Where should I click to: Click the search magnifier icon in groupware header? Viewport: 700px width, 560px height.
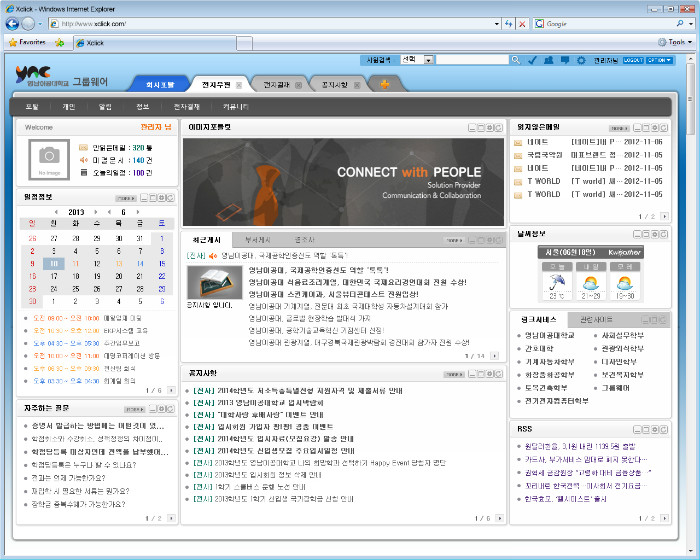[517, 60]
